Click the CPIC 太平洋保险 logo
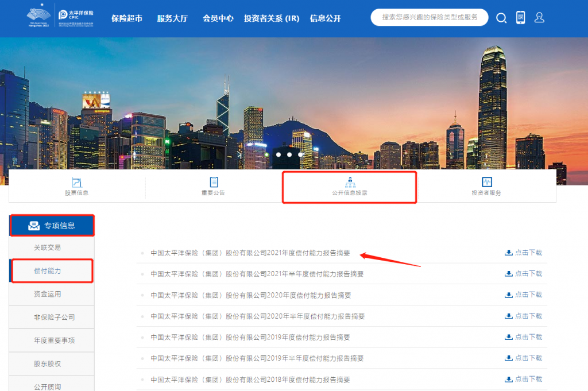This screenshot has width=588, height=391. click(x=76, y=18)
